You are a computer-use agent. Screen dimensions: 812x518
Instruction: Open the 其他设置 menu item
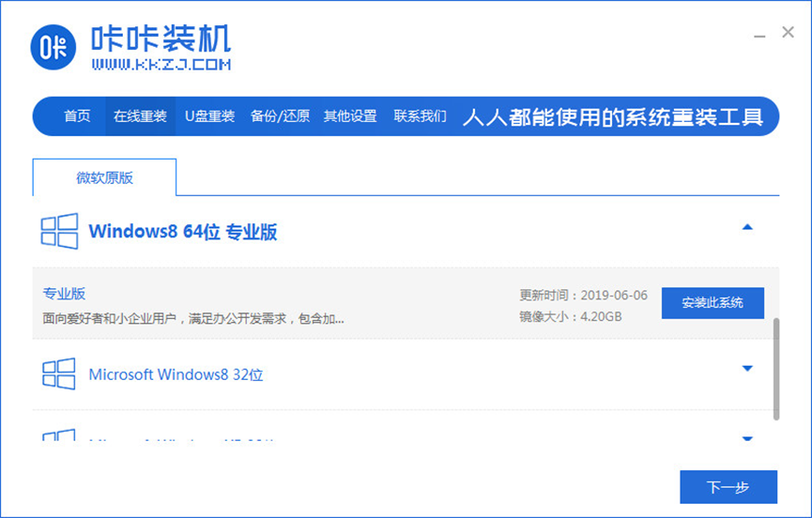(x=350, y=116)
